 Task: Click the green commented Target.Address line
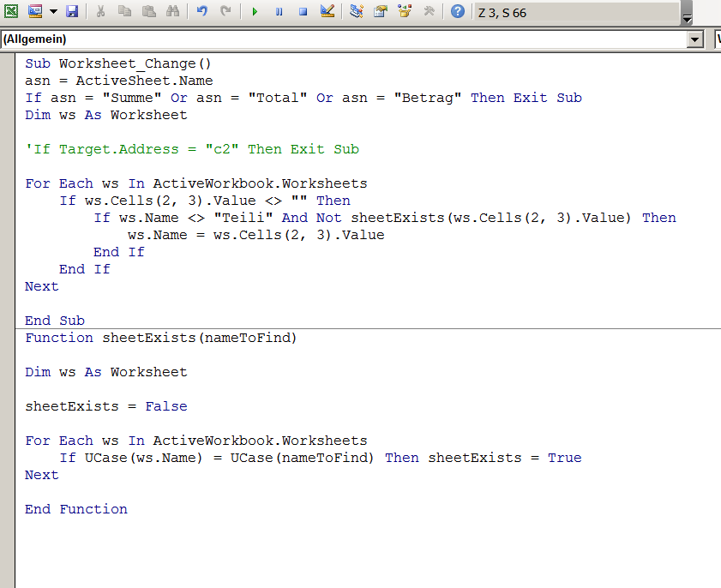[192, 149]
